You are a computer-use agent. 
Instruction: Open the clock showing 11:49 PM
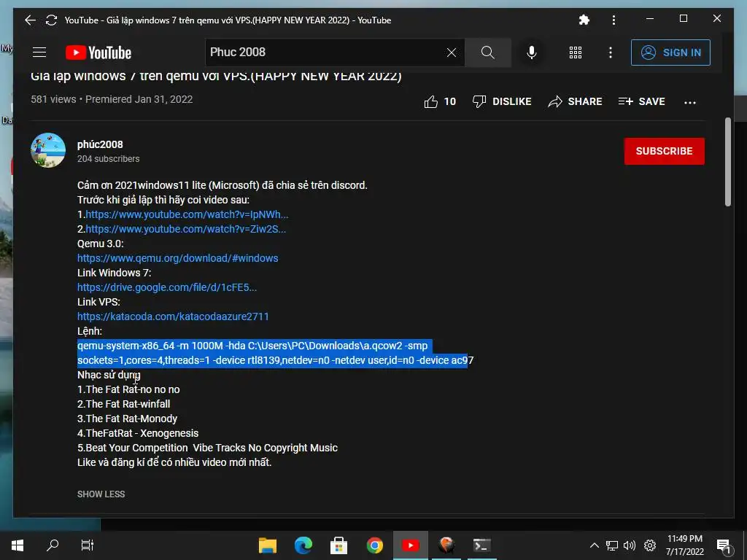pos(684,545)
